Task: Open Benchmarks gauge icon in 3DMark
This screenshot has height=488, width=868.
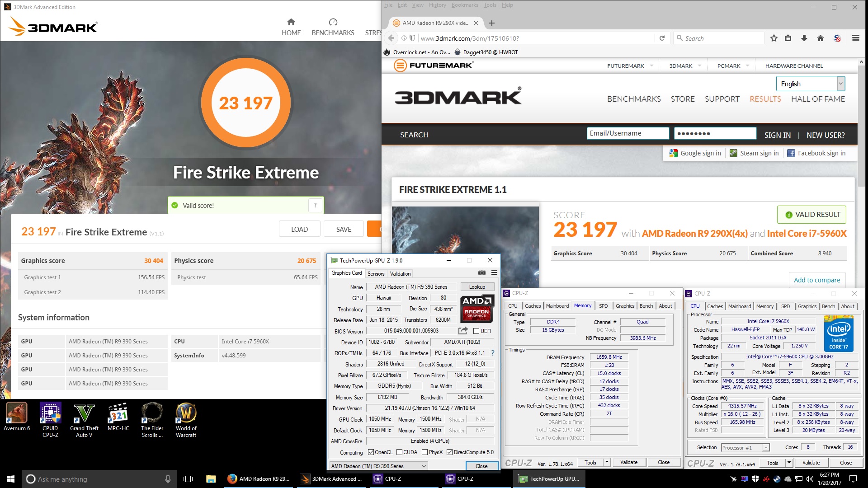Action: point(333,22)
